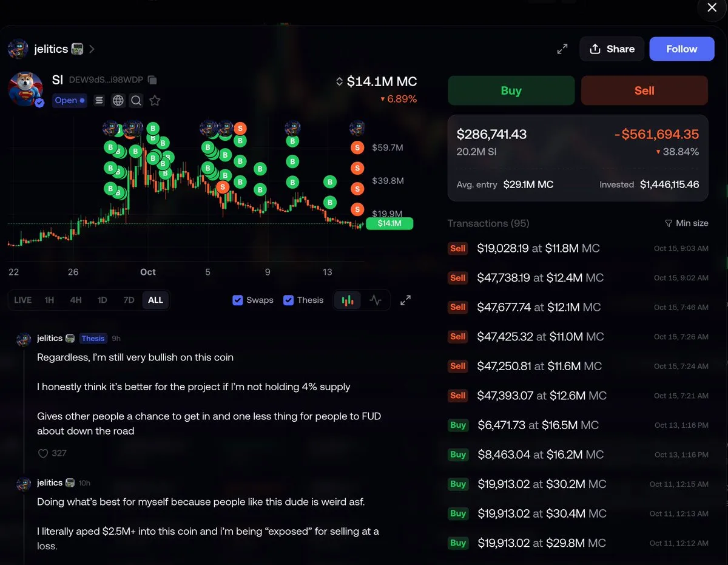Screen dimensions: 728x565
Task: Open the Min size filter dropdown
Action: [x=686, y=223]
